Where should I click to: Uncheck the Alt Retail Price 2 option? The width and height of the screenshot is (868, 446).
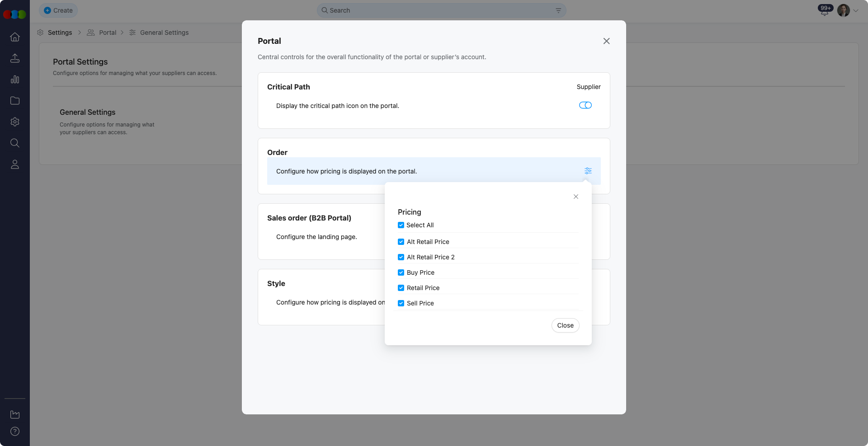click(401, 257)
